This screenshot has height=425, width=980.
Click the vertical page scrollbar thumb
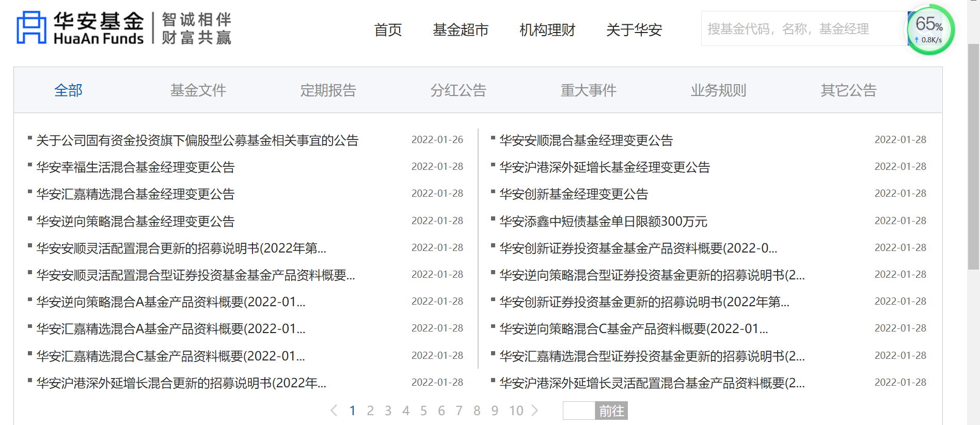[x=973, y=156]
